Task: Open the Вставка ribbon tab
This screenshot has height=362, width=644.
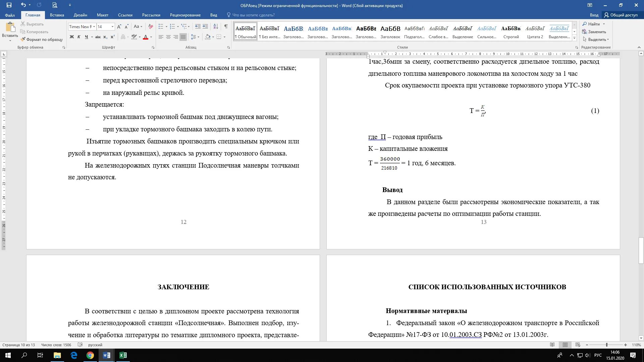Action: coord(57,15)
